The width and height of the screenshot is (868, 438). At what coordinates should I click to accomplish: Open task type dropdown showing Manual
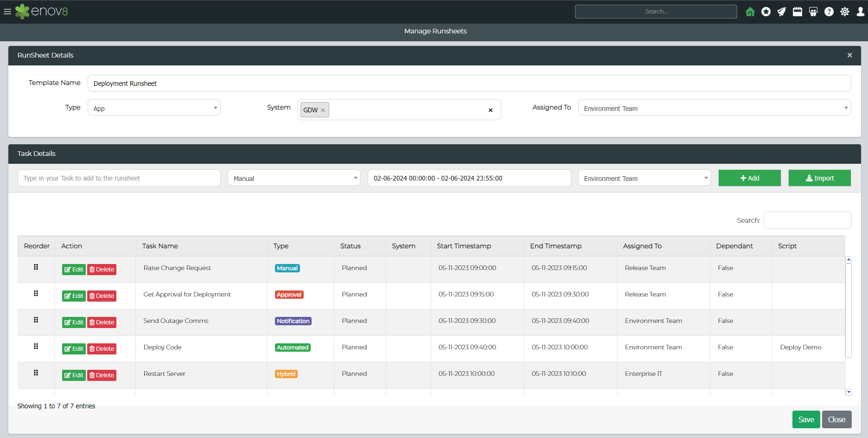click(294, 178)
